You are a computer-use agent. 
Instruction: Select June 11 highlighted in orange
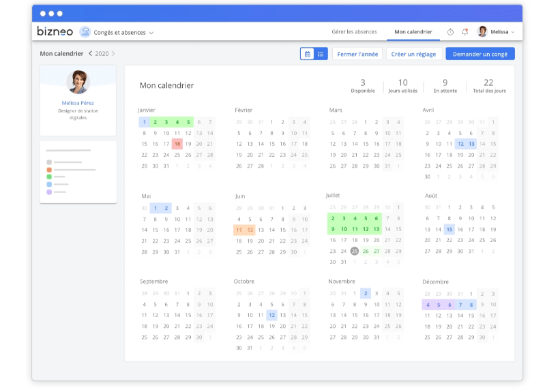pos(239,230)
